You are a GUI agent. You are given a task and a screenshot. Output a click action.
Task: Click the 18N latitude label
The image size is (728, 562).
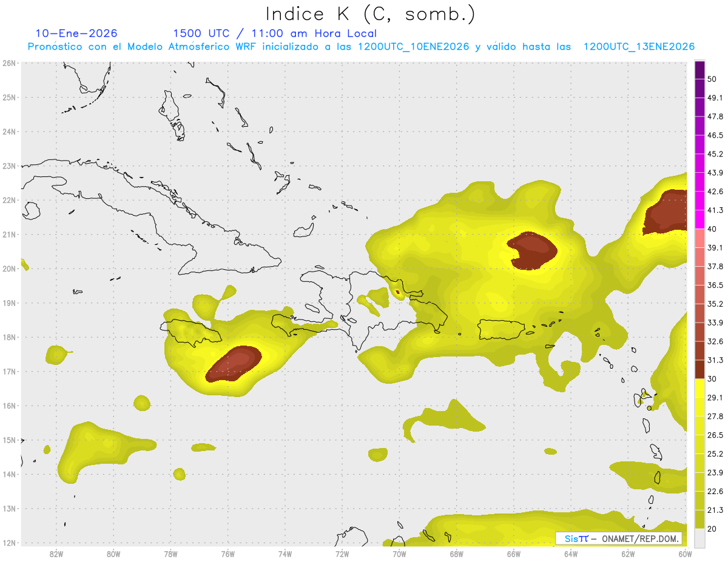pyautogui.click(x=10, y=337)
